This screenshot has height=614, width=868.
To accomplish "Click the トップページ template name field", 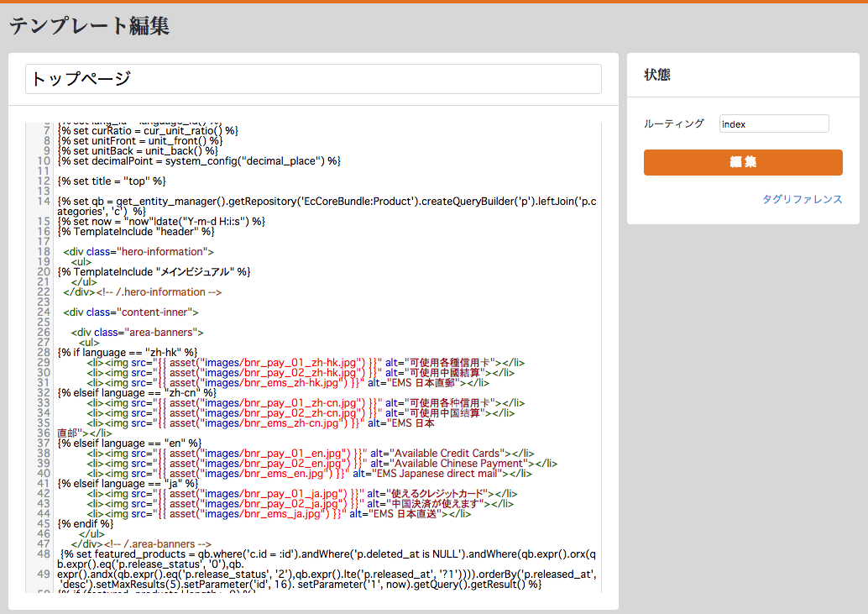I will [x=313, y=79].
